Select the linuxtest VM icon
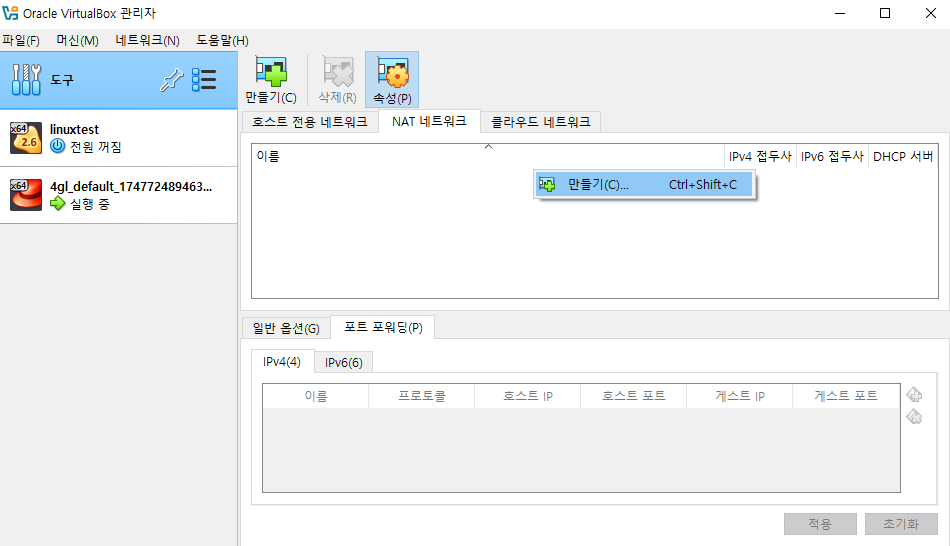950x546 pixels. pyautogui.click(x=26, y=138)
